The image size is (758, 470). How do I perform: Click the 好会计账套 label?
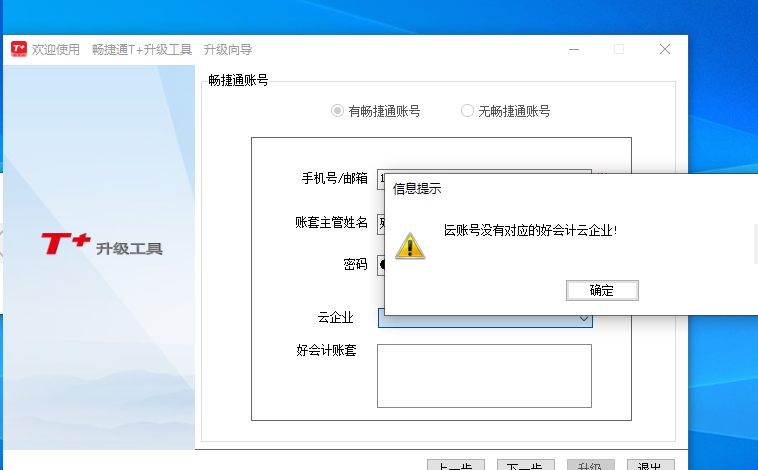pyautogui.click(x=326, y=350)
